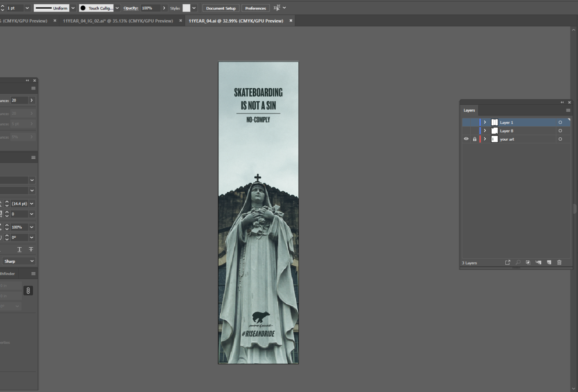
Task: Select 'your art' layer name
Action: pyautogui.click(x=507, y=139)
